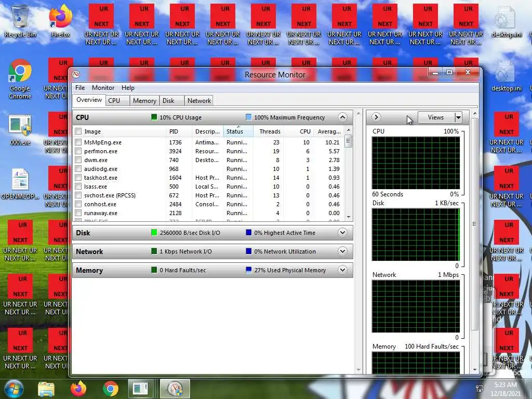The image size is (532, 399).
Task: Switch to the Task Manager taskbar button
Action: click(140, 389)
